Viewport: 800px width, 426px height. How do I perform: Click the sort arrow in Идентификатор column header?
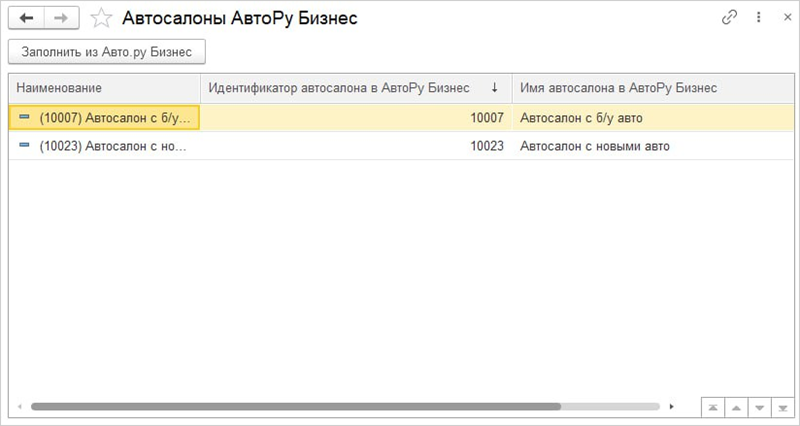(x=494, y=88)
